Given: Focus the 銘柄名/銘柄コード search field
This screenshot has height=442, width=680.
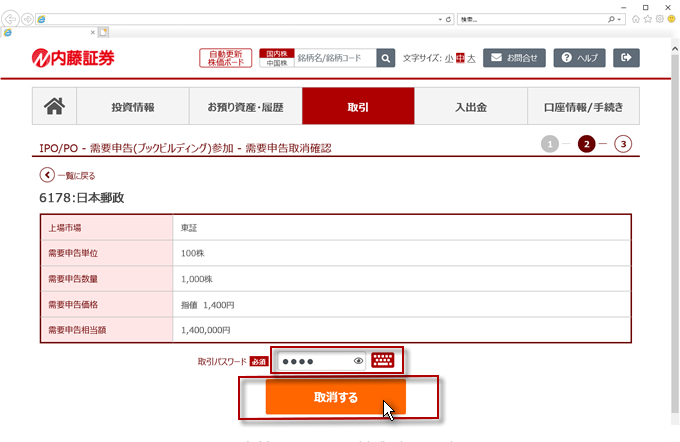Looking at the screenshot, I should click(x=335, y=58).
